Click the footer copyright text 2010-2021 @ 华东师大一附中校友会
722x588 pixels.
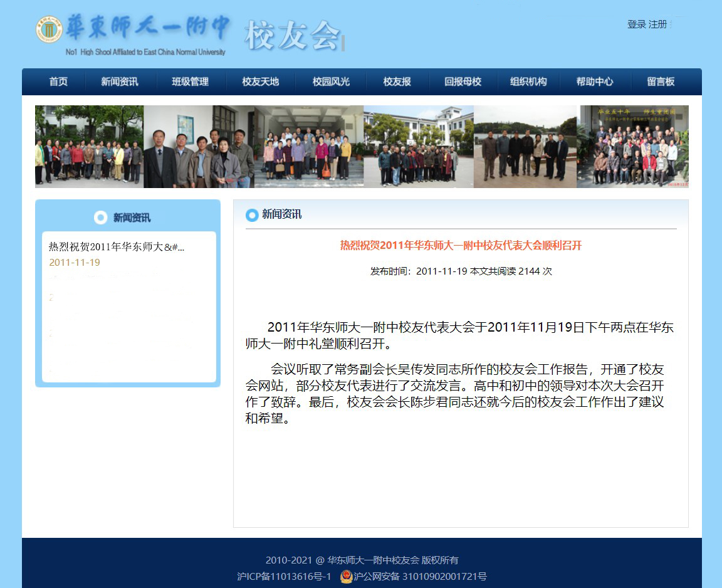[x=362, y=560]
